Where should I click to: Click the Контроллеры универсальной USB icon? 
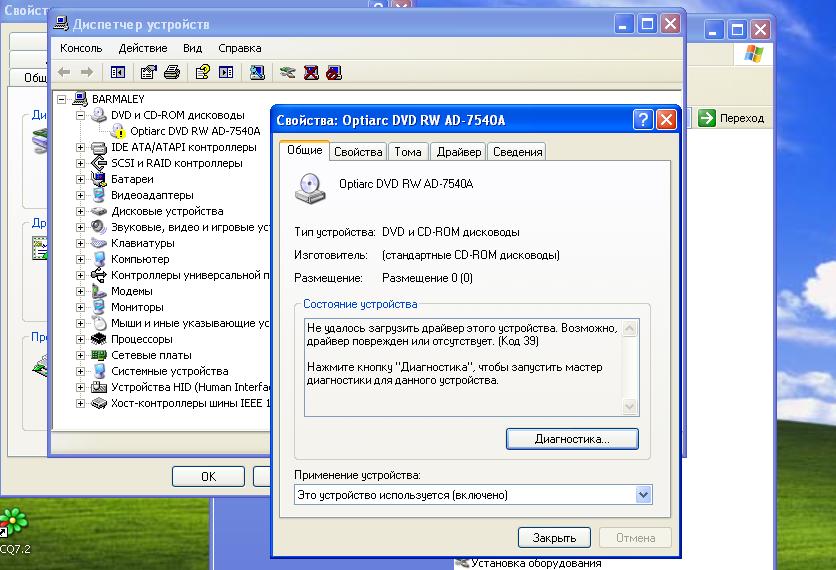(99, 275)
